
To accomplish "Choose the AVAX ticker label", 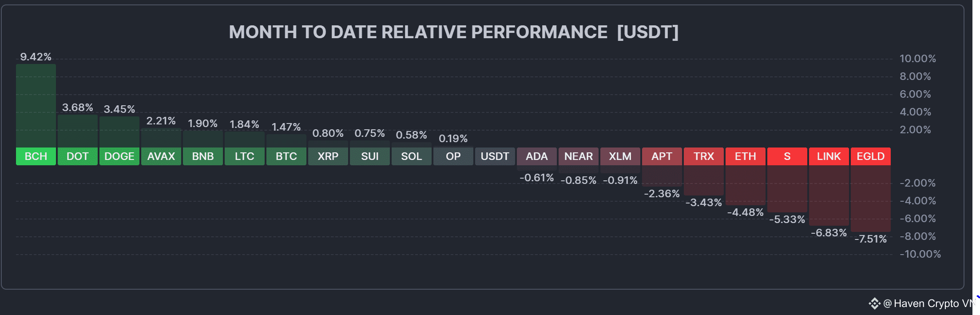I will click(161, 156).
